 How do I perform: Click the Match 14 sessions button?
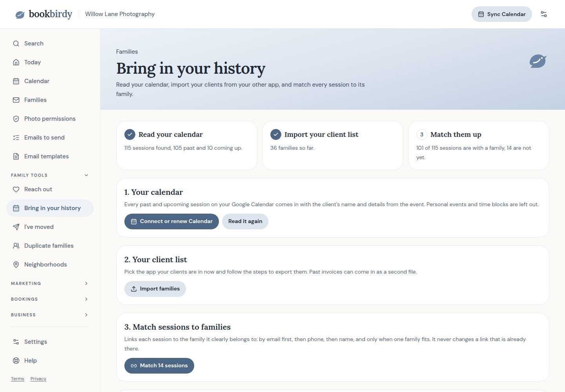click(x=159, y=366)
